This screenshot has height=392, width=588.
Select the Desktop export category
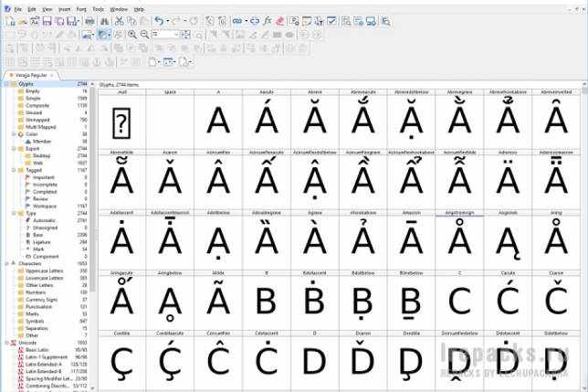tap(41, 155)
